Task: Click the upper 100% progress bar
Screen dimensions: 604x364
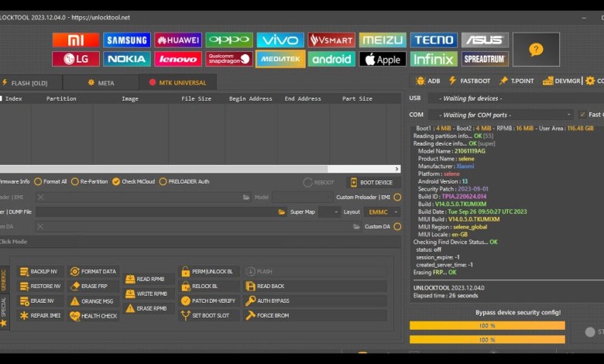Action: pyautogui.click(x=487, y=325)
